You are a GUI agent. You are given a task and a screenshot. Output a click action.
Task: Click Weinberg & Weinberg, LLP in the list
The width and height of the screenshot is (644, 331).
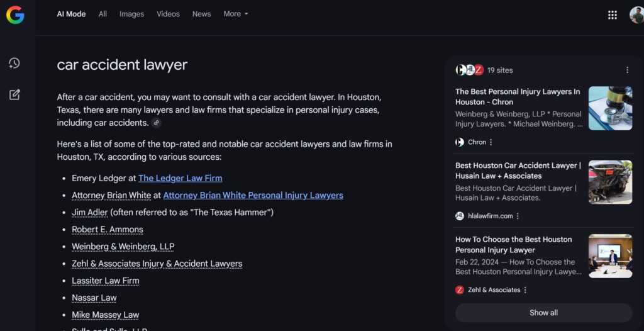123,246
